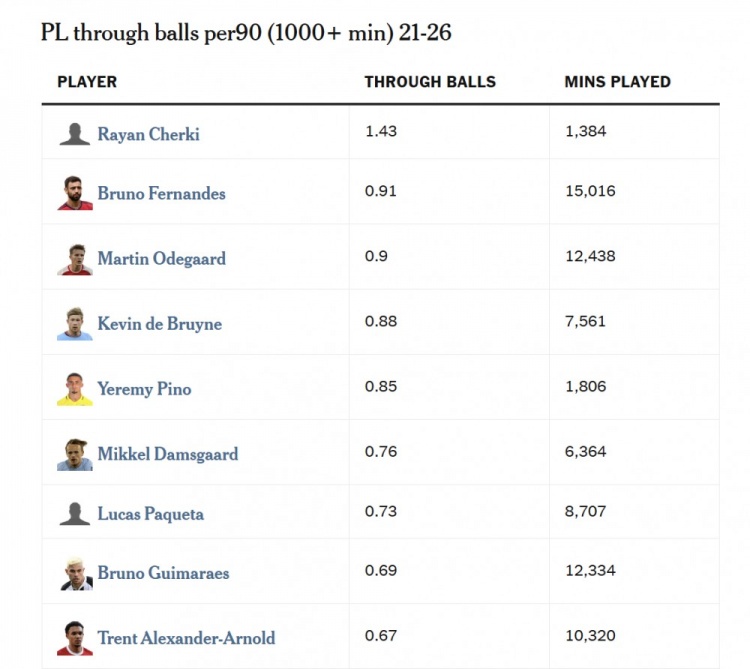Click Kevin de Bruyne's player photo

point(75,324)
